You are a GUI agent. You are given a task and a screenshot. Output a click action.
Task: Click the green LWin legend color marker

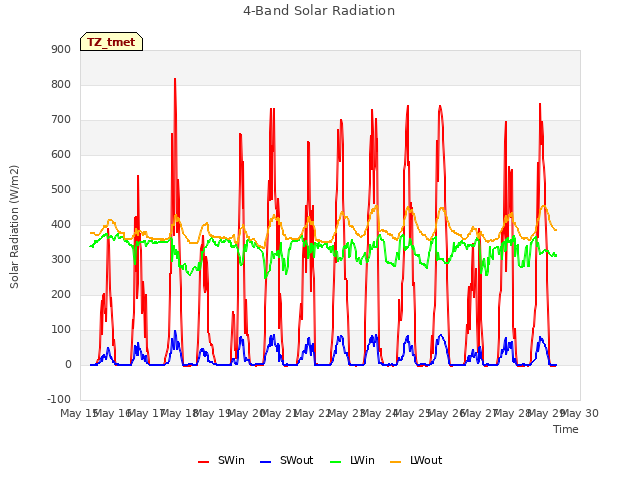(335, 462)
